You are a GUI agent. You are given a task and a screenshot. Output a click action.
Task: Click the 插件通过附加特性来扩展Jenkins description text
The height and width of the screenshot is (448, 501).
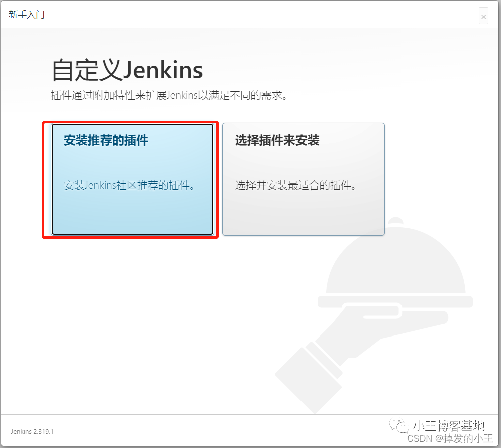coord(169,95)
